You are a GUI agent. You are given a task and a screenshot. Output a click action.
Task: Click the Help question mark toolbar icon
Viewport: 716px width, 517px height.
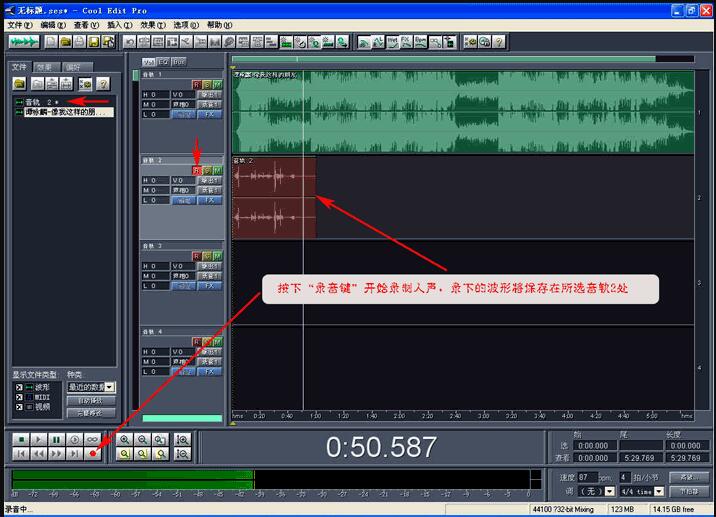[x=499, y=42]
